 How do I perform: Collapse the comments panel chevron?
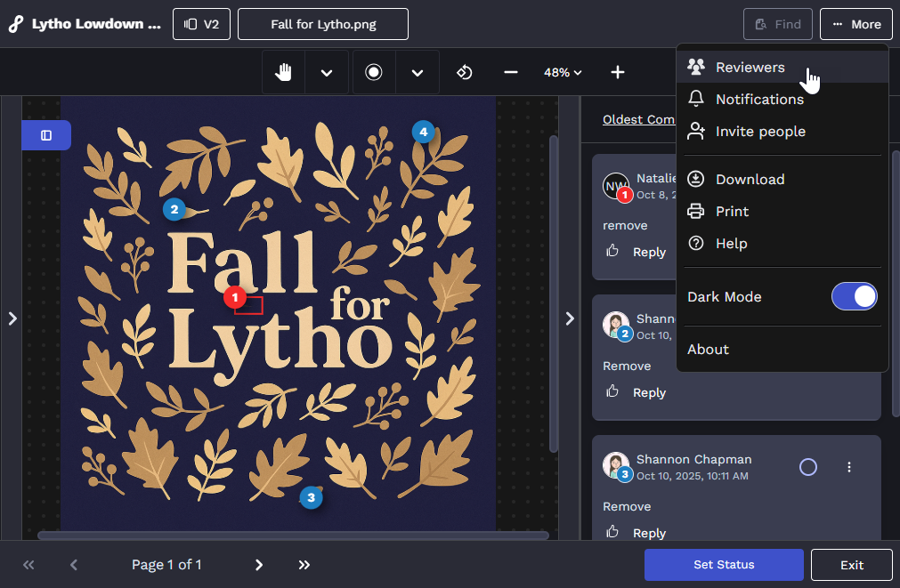(x=570, y=318)
